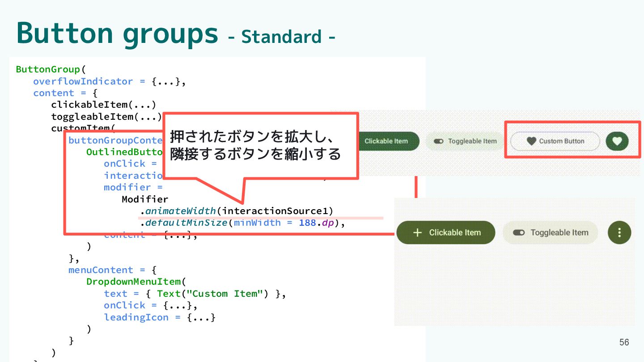Click the 'overflowIndicator = {...},' line
644x362 pixels.
coord(109,81)
